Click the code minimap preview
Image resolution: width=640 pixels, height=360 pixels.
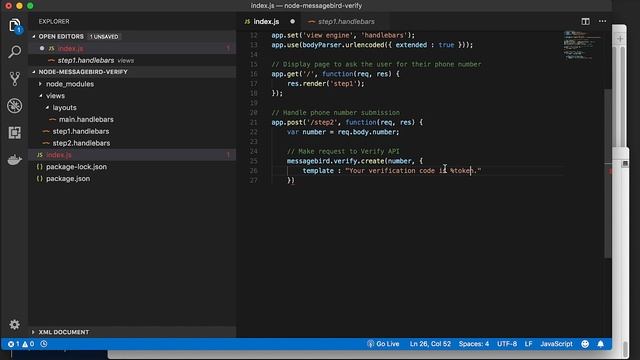click(582, 45)
